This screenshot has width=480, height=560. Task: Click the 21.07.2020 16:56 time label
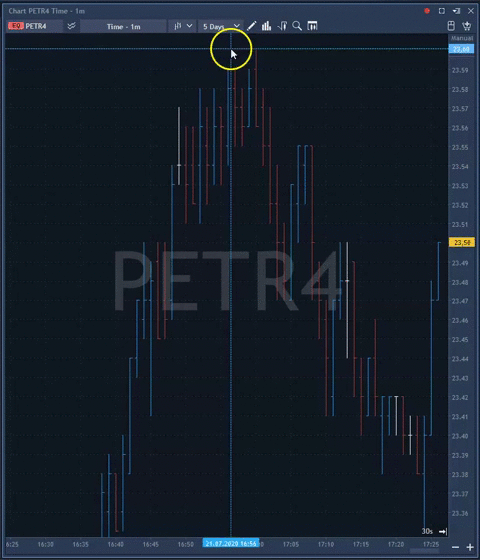point(231,544)
